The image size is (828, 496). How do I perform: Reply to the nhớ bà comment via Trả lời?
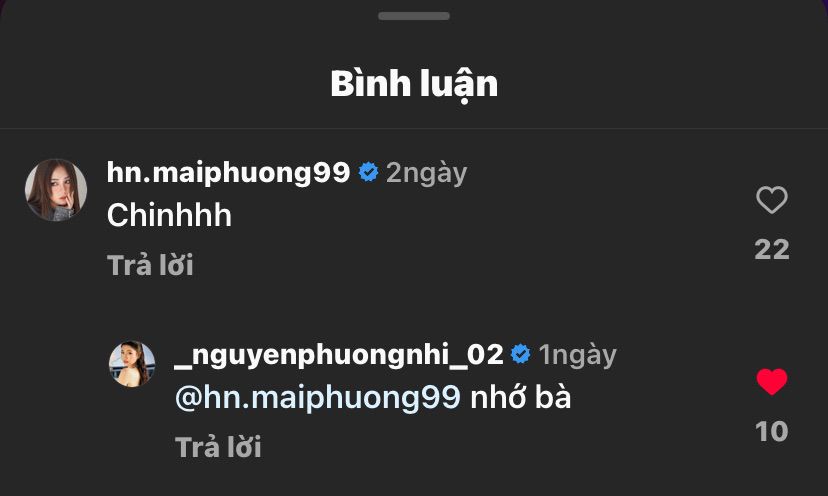pos(218,447)
